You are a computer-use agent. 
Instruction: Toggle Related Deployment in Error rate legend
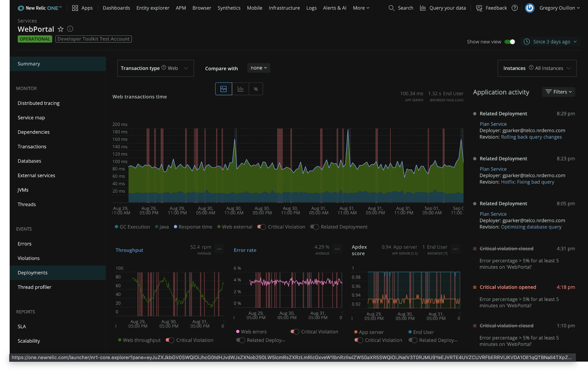pos(241,340)
